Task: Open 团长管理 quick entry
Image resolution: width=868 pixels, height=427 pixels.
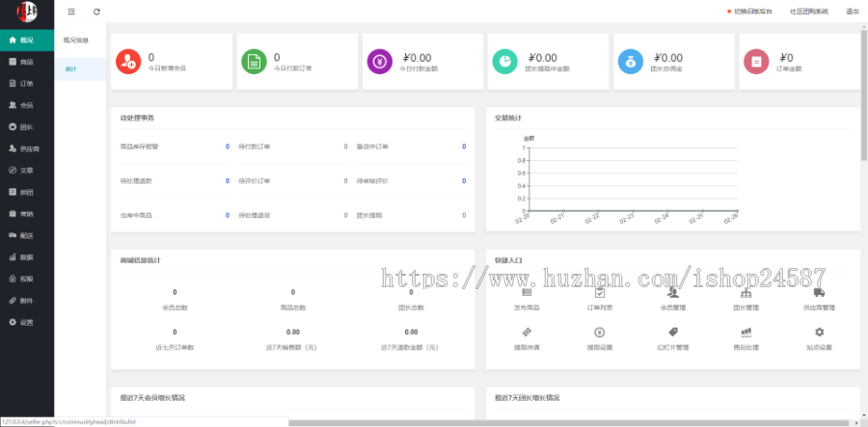Action: coord(746,299)
